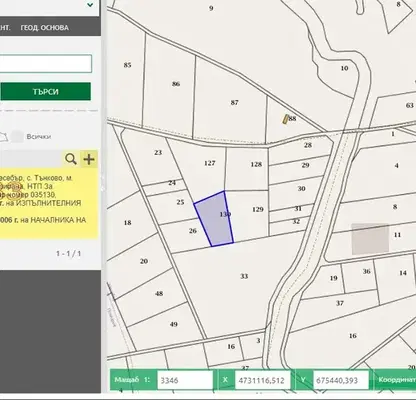The image size is (416, 400).
Task: Click the magnifier icon on the result row
Action: pyautogui.click(x=71, y=159)
